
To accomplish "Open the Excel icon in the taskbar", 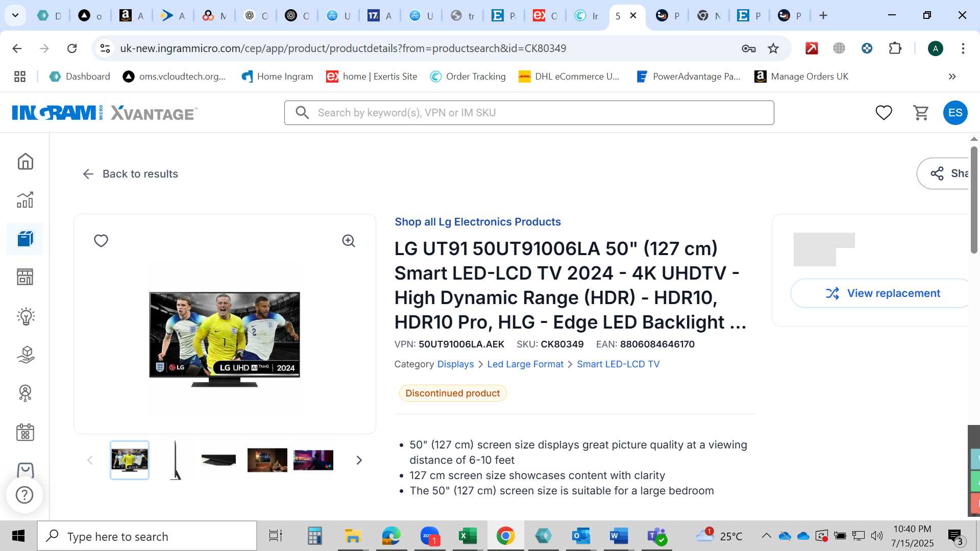I will (467, 536).
